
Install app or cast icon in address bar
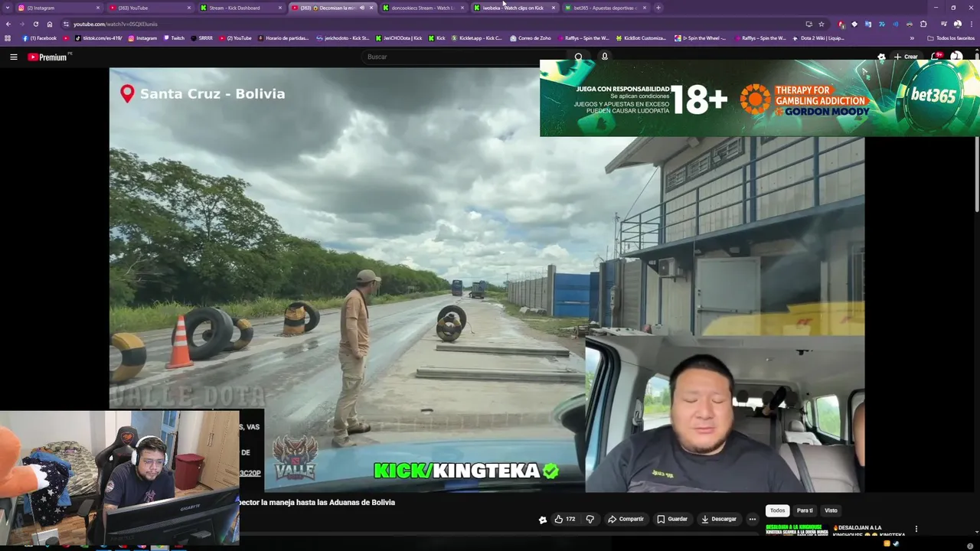pyautogui.click(x=808, y=24)
